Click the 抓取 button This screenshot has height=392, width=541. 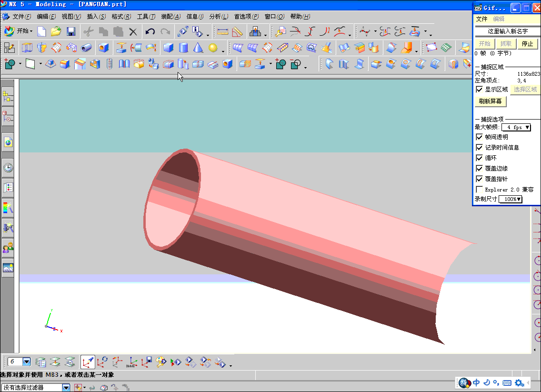[506, 44]
